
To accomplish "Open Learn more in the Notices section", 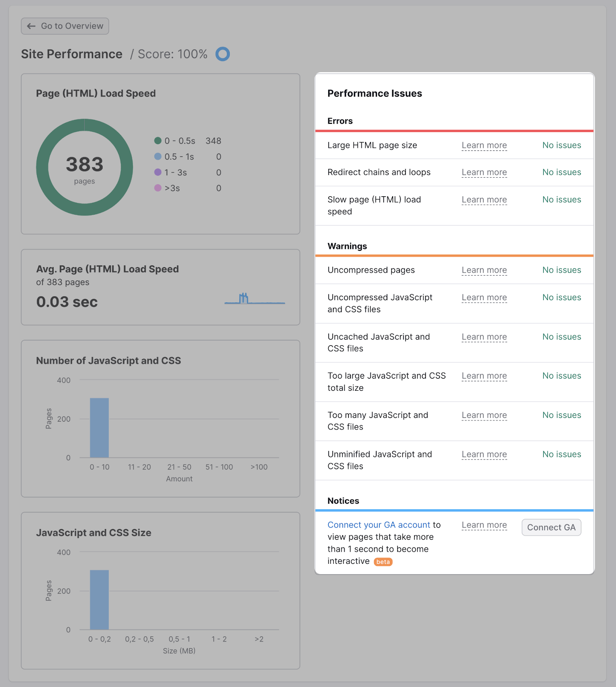I will click(484, 525).
